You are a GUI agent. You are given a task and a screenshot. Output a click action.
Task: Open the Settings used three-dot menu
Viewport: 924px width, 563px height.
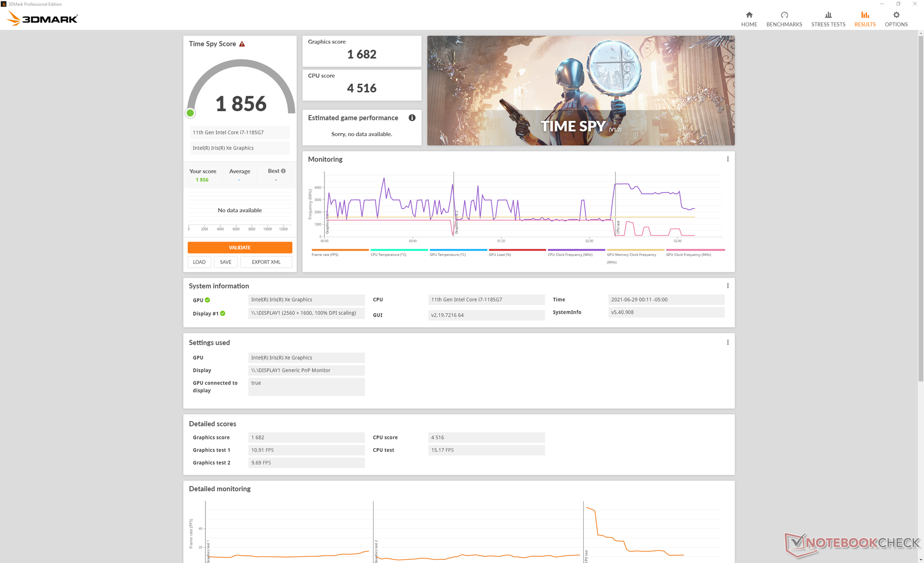(x=728, y=343)
